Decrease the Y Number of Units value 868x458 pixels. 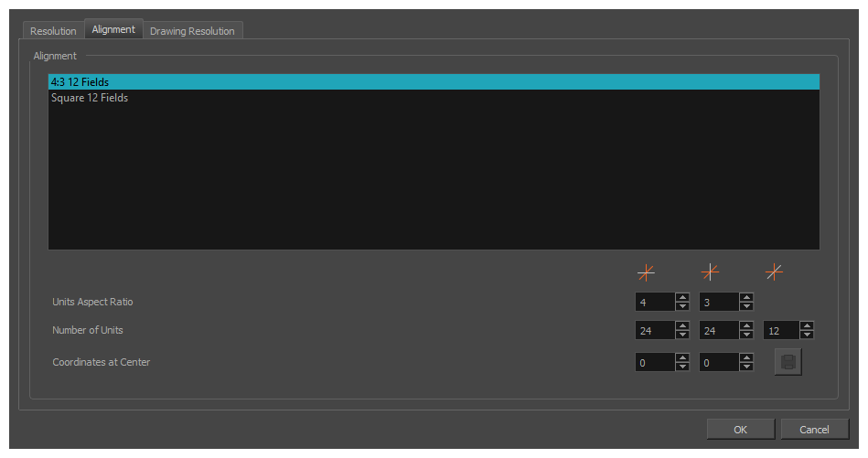[746, 336]
